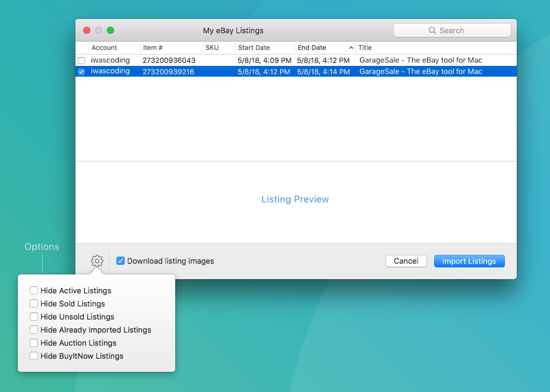
Task: Sort listings by End Date column header
Action: pos(325,48)
